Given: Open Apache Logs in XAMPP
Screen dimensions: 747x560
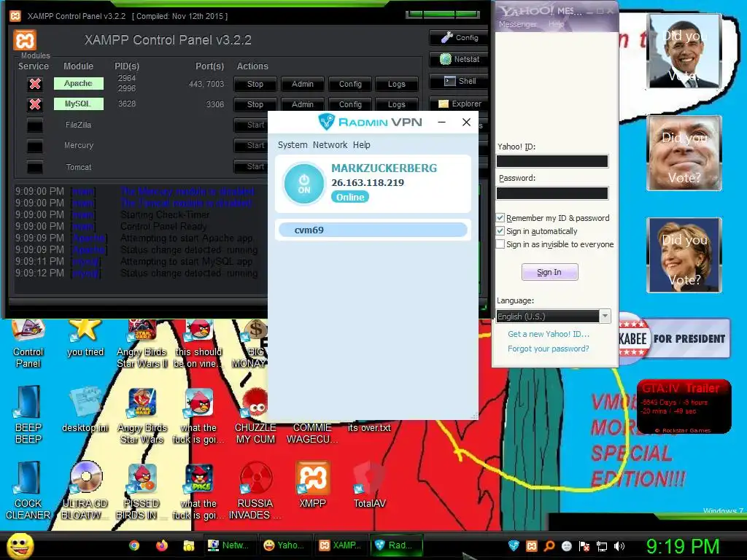Looking at the screenshot, I should pos(396,84).
